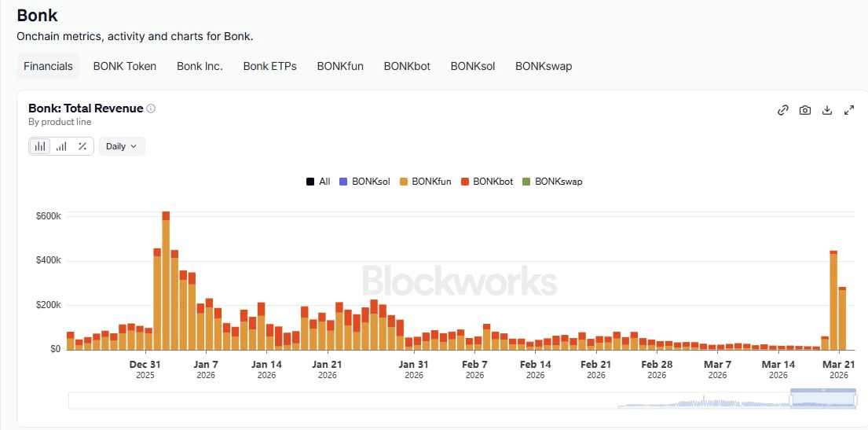Toggle the BONKsol legend series
The image size is (868, 430).
coord(364,182)
